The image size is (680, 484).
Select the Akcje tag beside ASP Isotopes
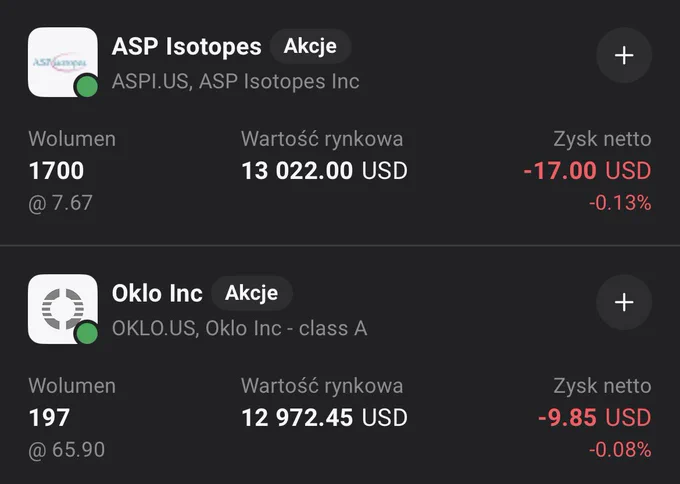pyautogui.click(x=310, y=46)
